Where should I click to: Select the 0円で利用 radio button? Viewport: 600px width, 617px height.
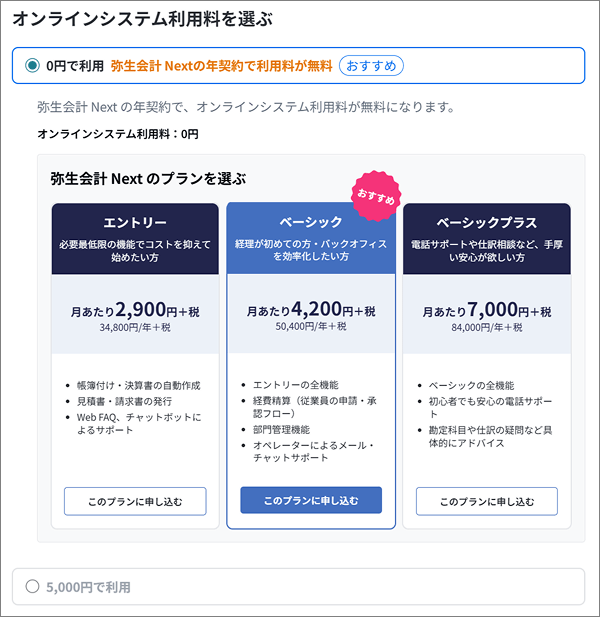point(32,66)
